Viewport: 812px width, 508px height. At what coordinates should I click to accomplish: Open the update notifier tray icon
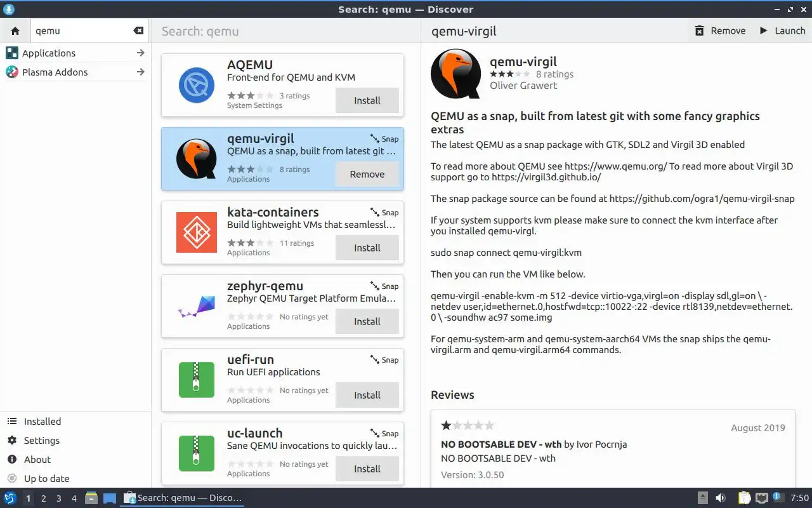[777, 497]
